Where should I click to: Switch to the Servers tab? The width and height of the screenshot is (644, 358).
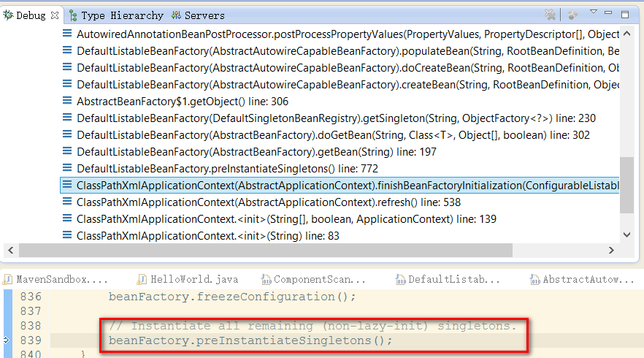pyautogui.click(x=204, y=15)
